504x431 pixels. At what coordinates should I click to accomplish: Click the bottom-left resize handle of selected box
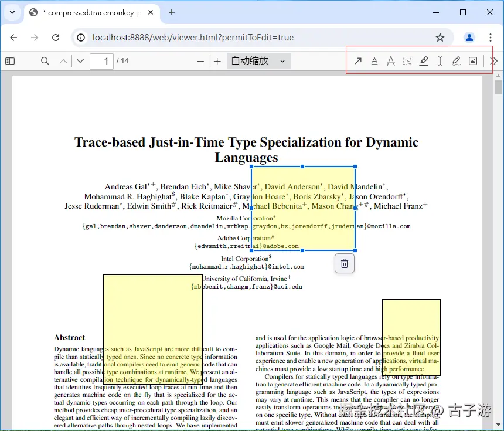(251, 250)
